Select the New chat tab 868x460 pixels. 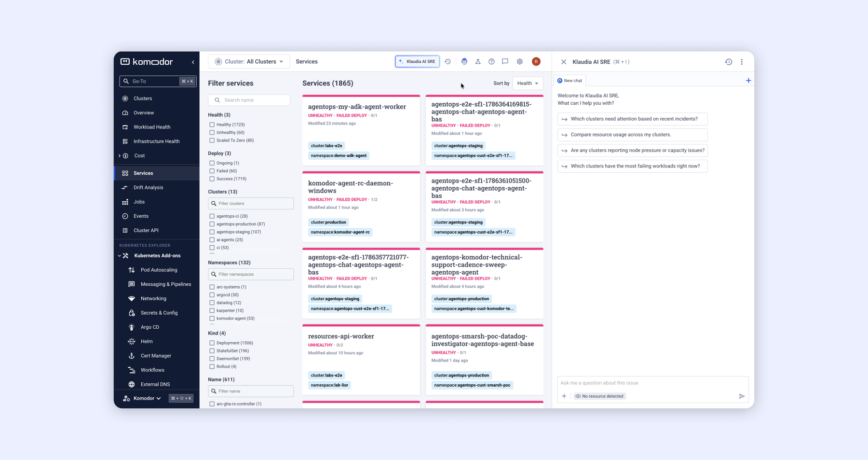(x=570, y=81)
